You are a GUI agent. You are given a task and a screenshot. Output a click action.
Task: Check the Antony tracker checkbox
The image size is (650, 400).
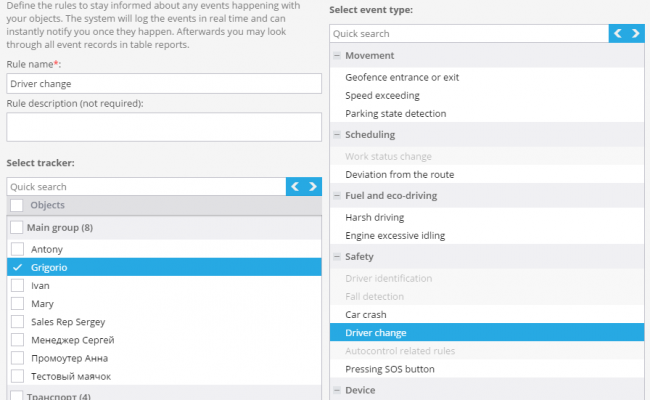point(17,249)
